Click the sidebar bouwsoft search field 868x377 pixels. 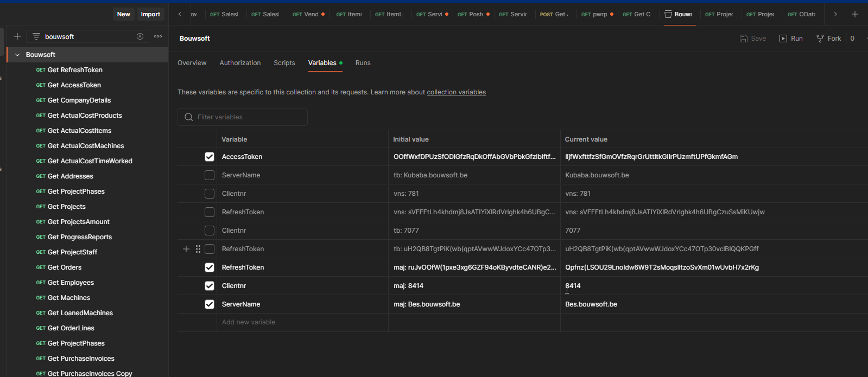click(x=87, y=36)
